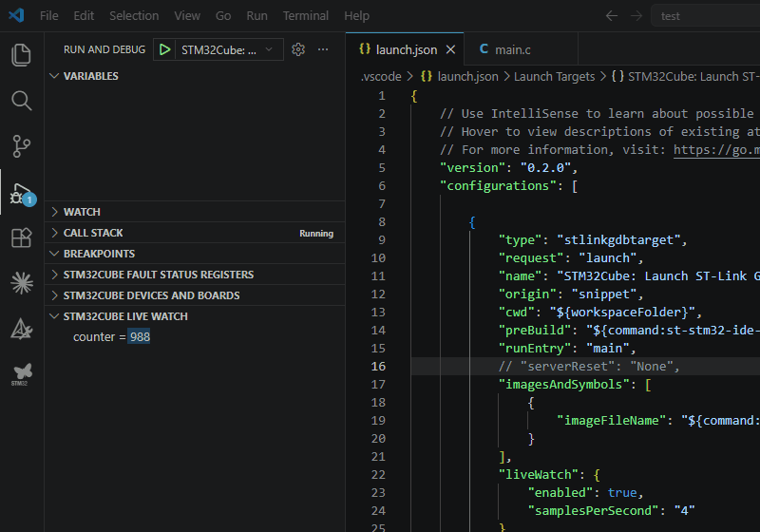The height and width of the screenshot is (532, 760).
Task: Open the Extensions view icon
Action: pyautogui.click(x=21, y=237)
